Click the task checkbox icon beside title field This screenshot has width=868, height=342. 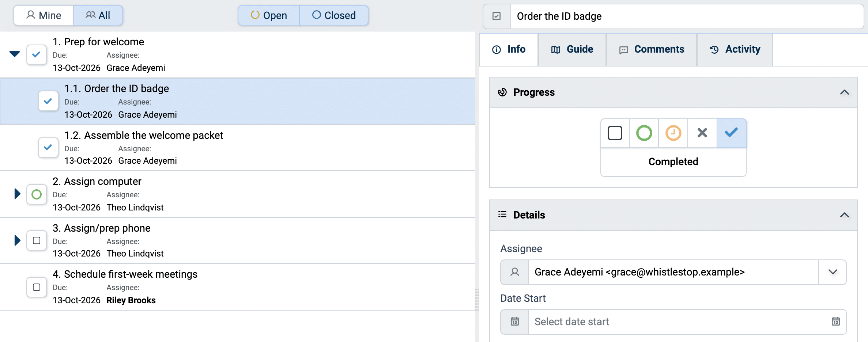[497, 16]
